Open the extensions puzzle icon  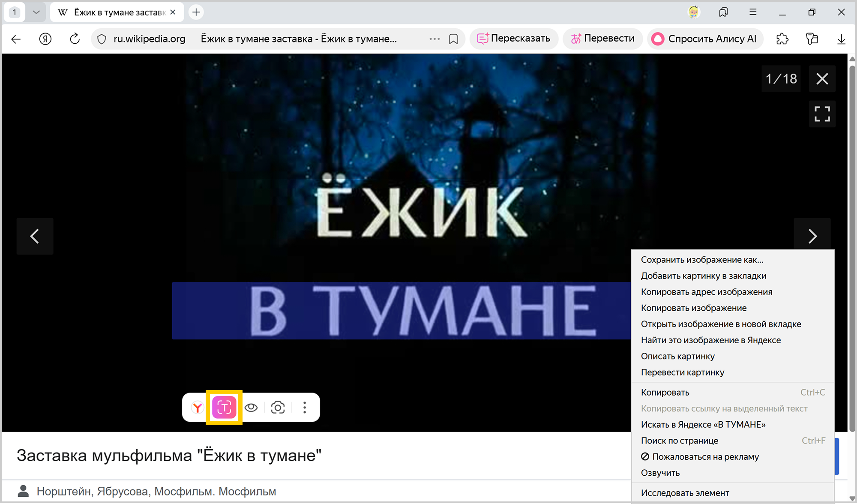[782, 39]
